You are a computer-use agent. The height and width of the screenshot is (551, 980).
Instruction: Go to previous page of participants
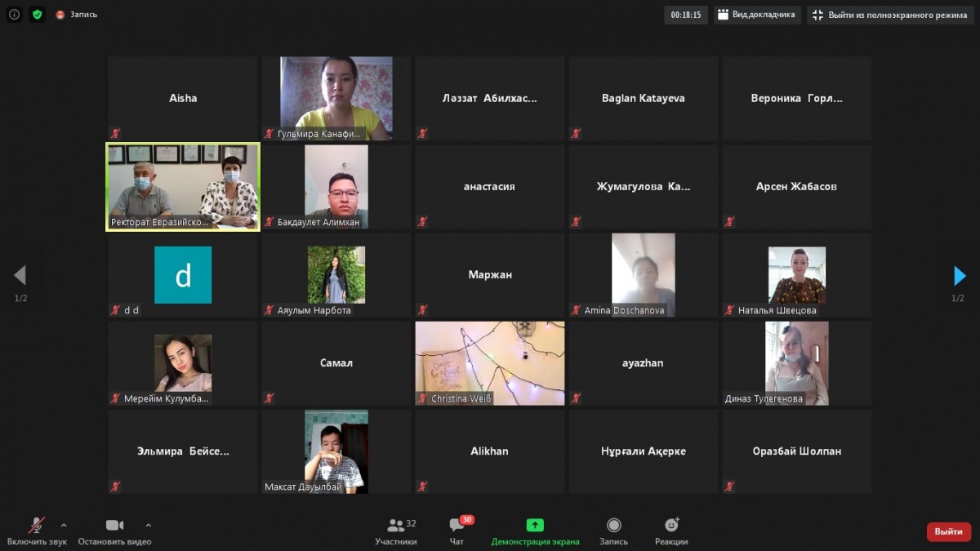click(20, 276)
